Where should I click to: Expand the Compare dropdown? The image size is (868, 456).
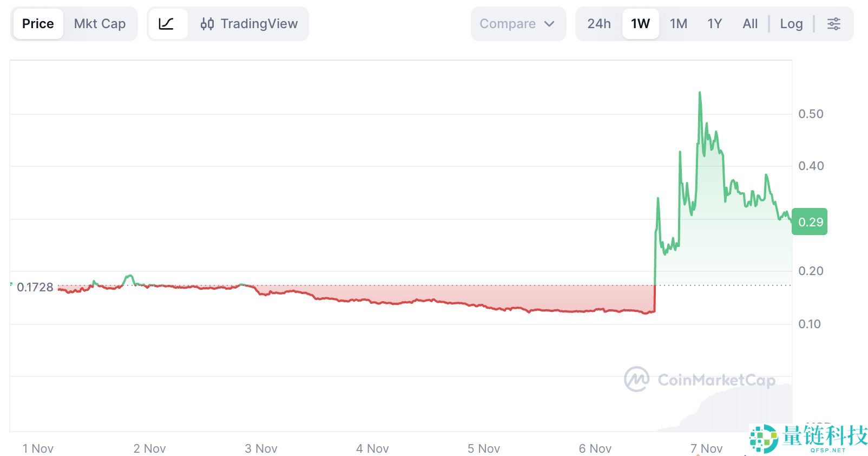point(517,24)
